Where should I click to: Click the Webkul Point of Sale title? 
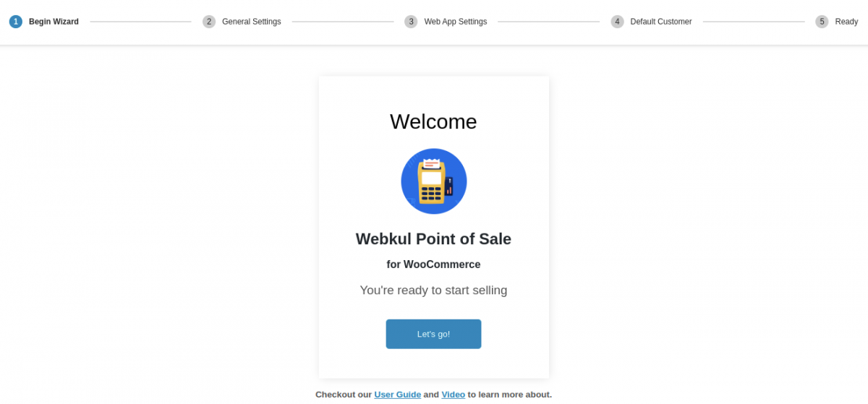[433, 239]
